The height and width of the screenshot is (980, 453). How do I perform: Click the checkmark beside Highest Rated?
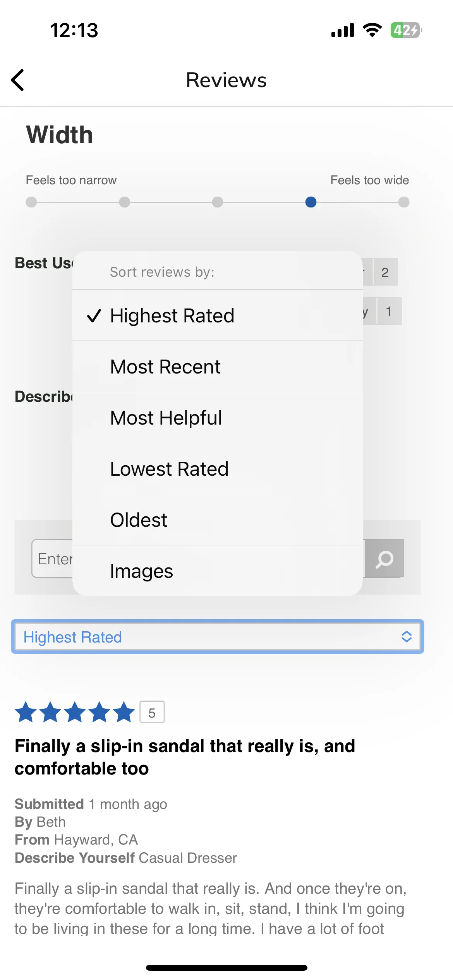pyautogui.click(x=94, y=316)
